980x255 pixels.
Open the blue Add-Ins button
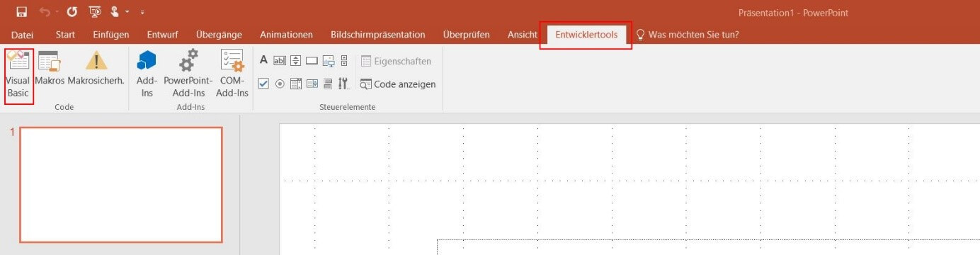[x=147, y=74]
